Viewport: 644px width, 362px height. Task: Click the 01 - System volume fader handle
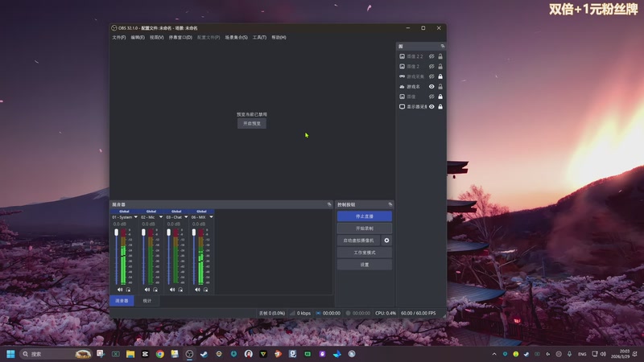click(117, 232)
